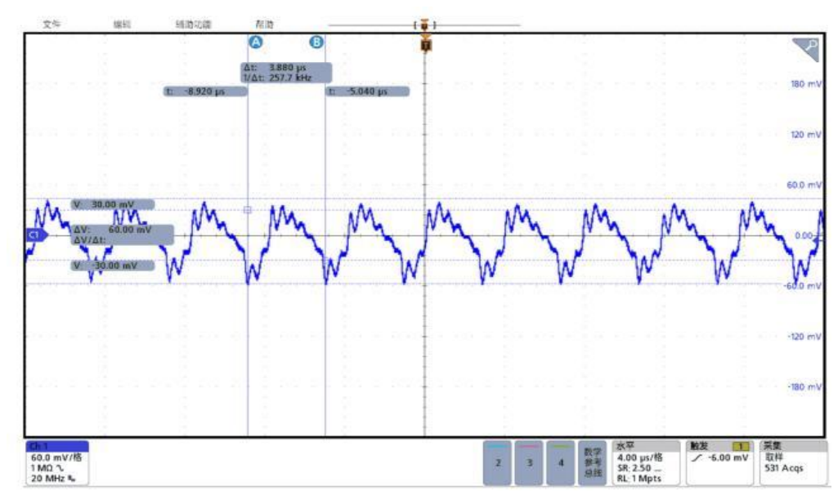The width and height of the screenshot is (838, 504).
Task: Click the RL: 1 Mpts record length
Action: pyautogui.click(x=639, y=479)
